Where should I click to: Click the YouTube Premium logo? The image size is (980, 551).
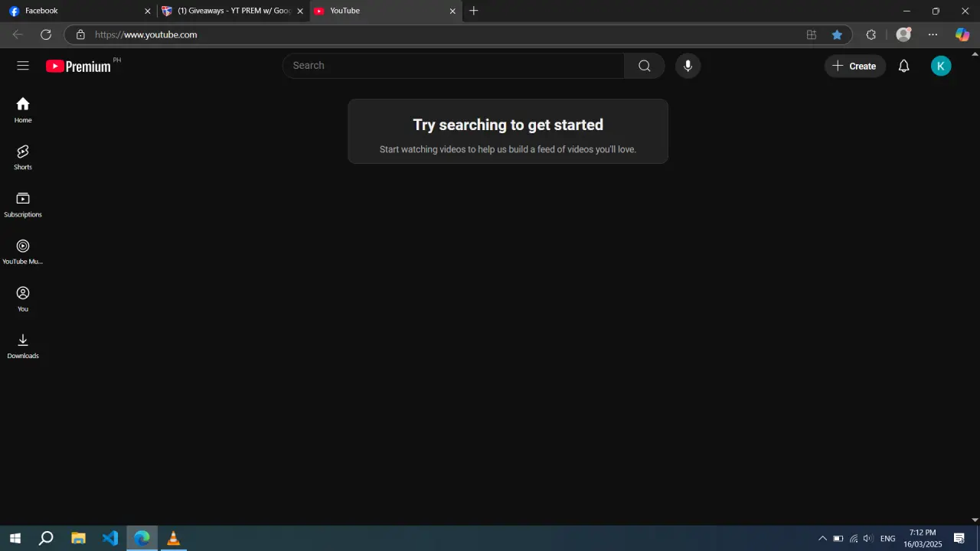coord(78,66)
